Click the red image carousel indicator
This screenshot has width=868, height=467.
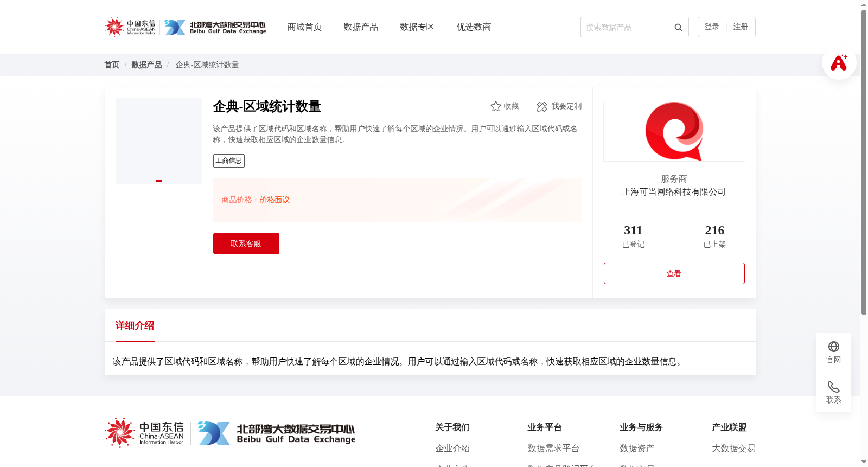[x=159, y=181]
